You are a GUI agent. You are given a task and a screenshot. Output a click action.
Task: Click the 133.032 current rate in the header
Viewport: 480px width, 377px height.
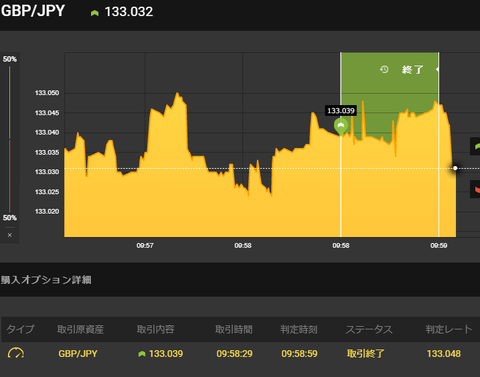pos(129,12)
